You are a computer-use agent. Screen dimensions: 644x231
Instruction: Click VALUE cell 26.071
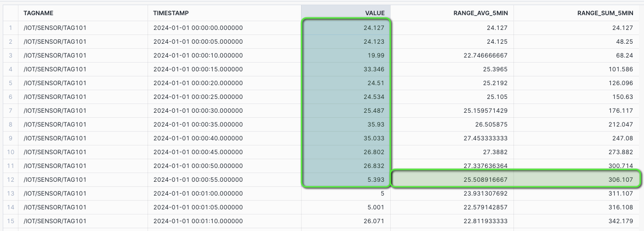pyautogui.click(x=346, y=221)
